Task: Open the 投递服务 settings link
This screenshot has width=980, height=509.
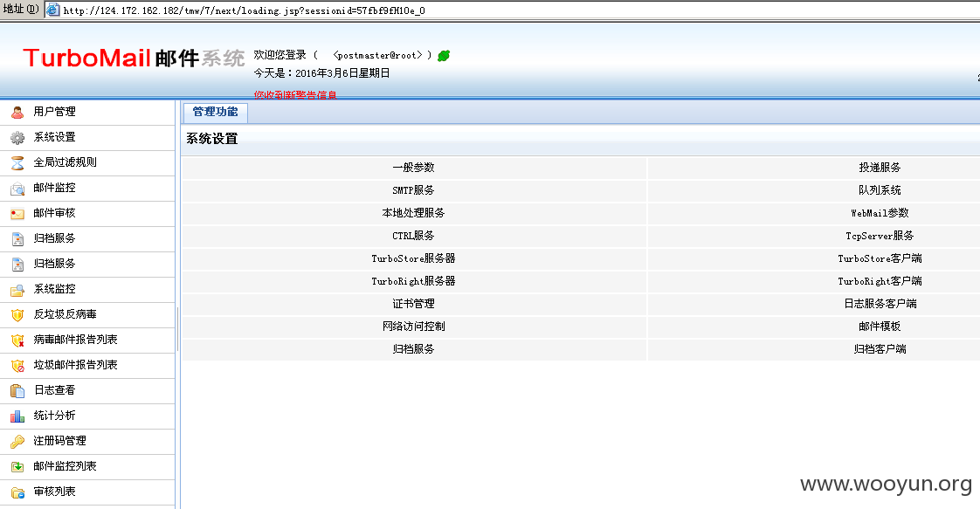Action: (x=880, y=168)
